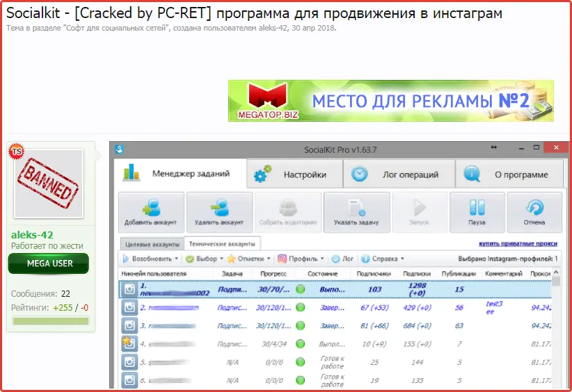The image size is (572, 392).
Task: Select the Технические аккаунты tab
Action: point(222,244)
